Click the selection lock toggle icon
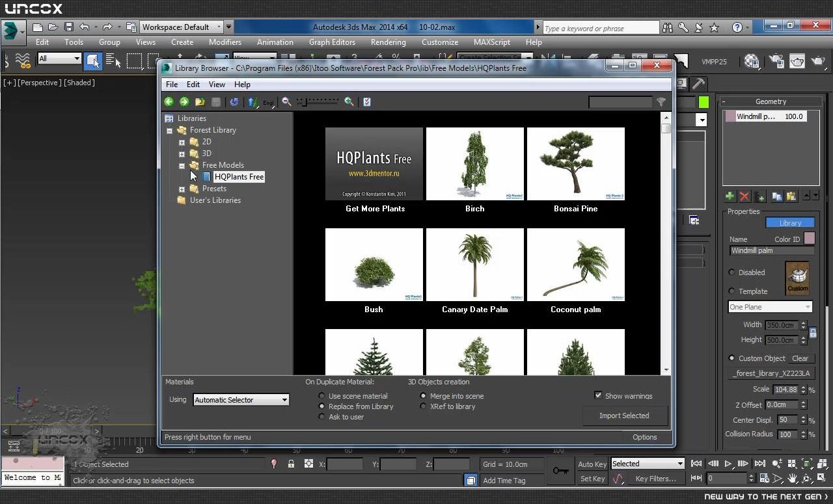 coord(291,464)
